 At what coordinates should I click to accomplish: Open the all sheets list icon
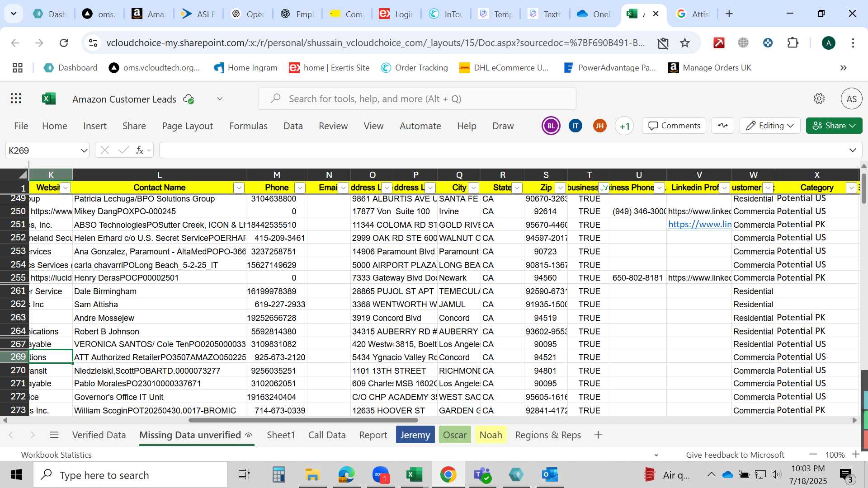[54, 435]
